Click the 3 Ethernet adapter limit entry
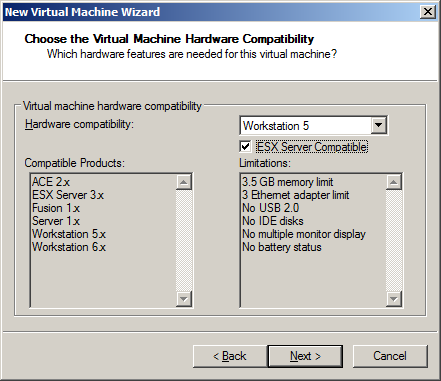The height and width of the screenshot is (381, 441). point(296,195)
